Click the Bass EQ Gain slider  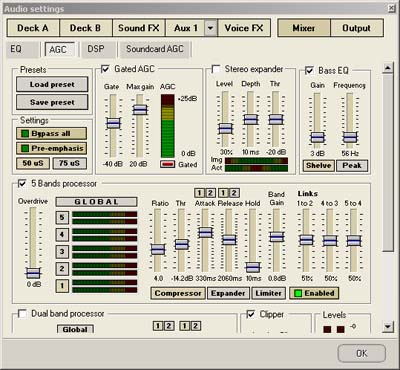(317, 137)
